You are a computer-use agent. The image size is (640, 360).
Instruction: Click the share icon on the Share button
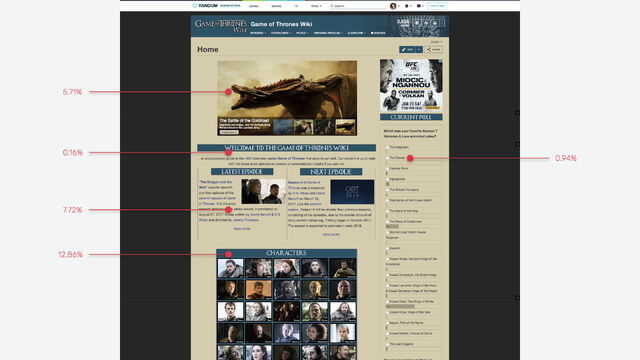(x=429, y=49)
